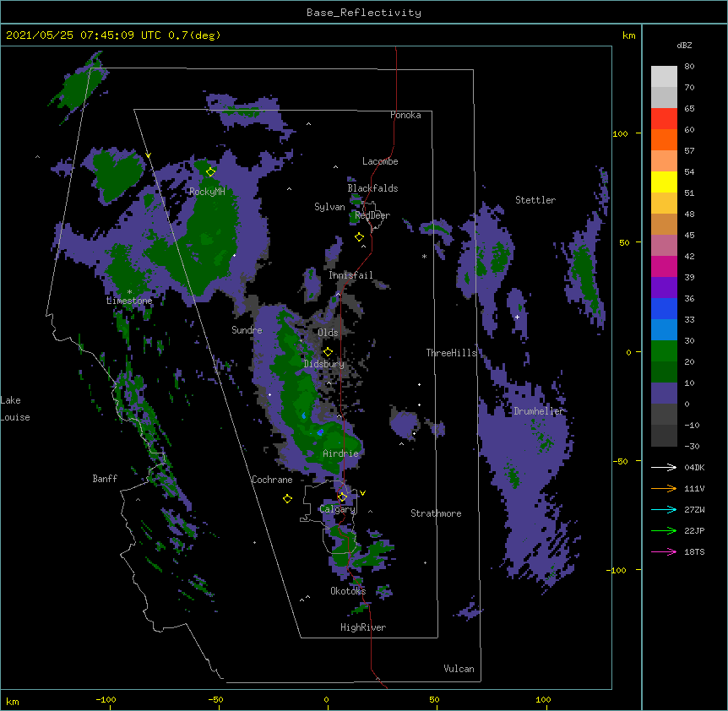Select the purple 0 dBZ color swatch
The image size is (728, 711).
click(664, 393)
